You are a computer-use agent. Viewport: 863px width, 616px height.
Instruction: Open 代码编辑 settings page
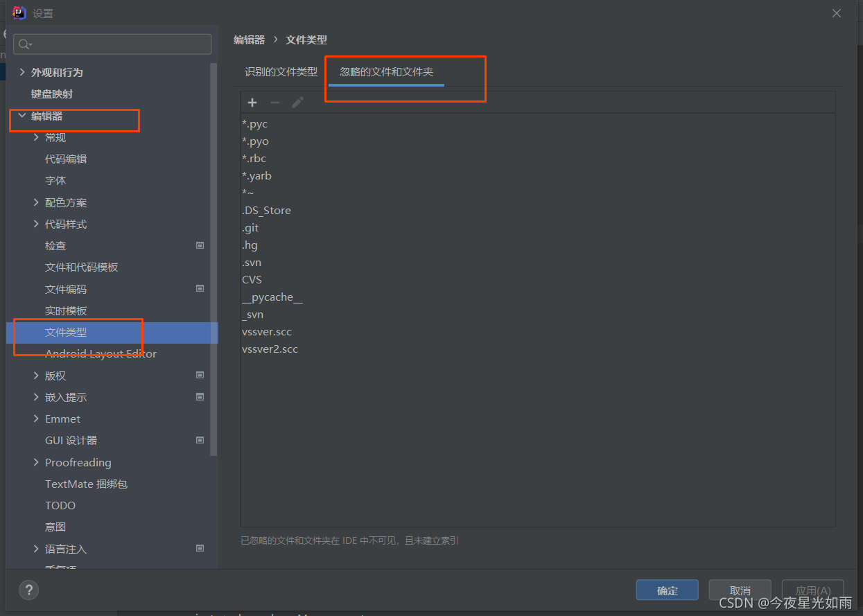66,159
